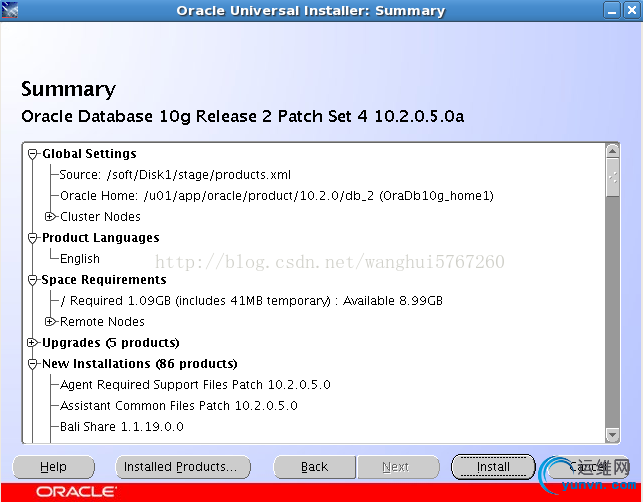Expand the Remote Nodes entry

[50, 322]
